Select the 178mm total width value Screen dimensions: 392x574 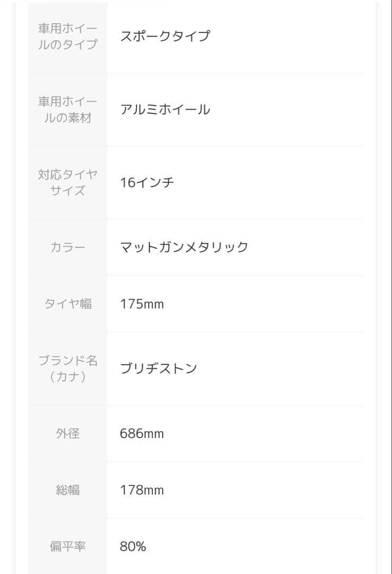click(x=142, y=490)
